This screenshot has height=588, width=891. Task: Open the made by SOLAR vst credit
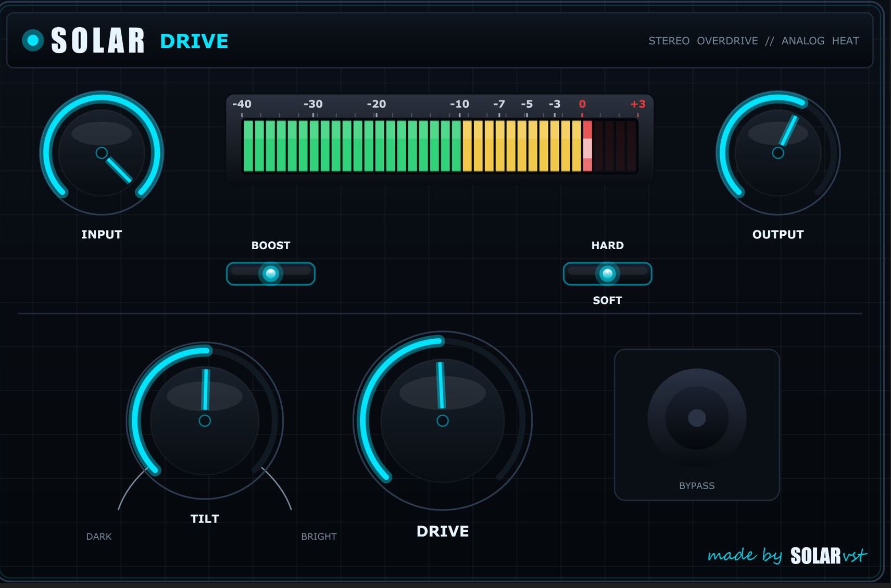pyautogui.click(x=787, y=555)
